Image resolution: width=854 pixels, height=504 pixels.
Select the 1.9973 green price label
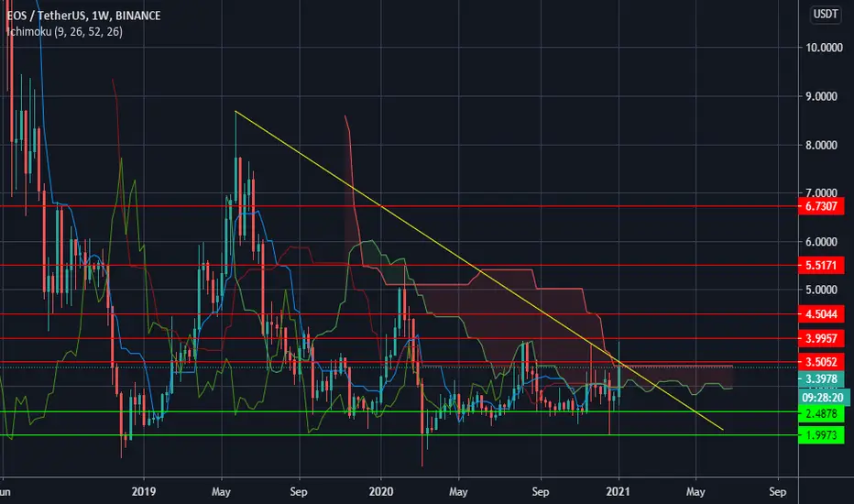pyautogui.click(x=821, y=435)
